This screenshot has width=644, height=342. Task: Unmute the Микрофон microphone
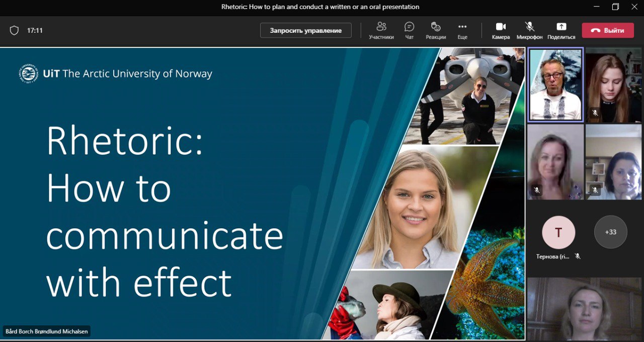click(529, 30)
